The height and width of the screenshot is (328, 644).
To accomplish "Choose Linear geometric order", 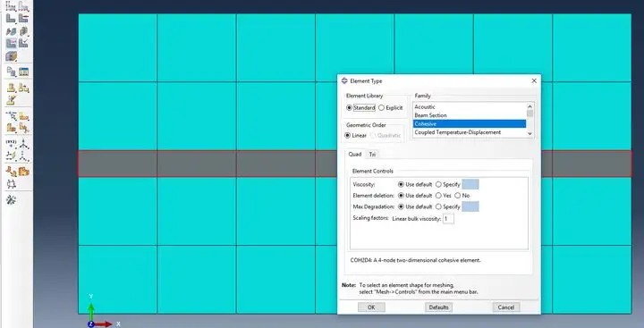I will pyautogui.click(x=356, y=136).
